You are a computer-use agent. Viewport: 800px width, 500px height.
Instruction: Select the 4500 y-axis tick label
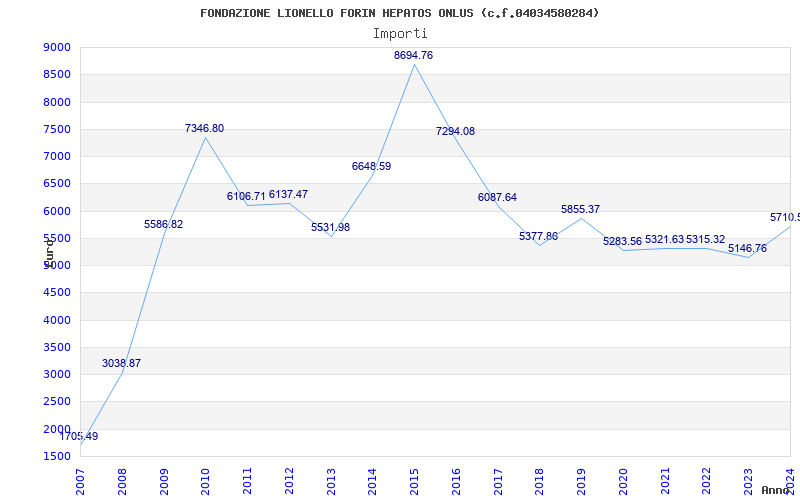click(57, 292)
